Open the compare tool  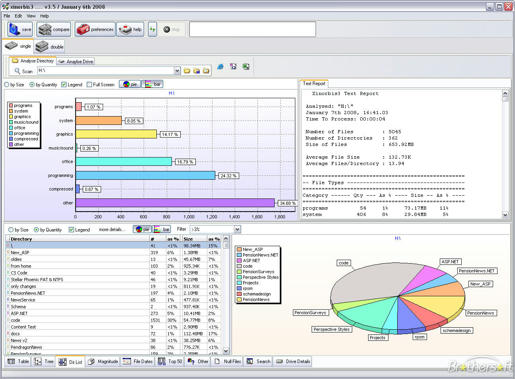(x=54, y=30)
